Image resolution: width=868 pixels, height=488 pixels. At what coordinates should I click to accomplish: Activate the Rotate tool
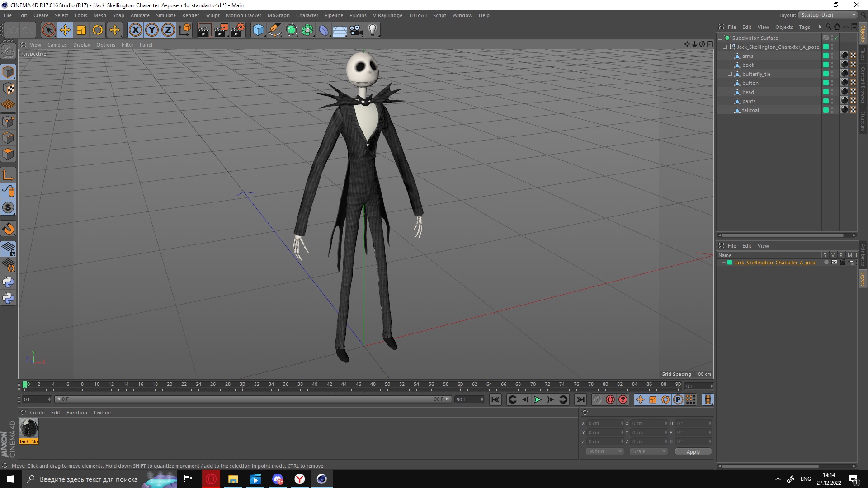point(98,30)
